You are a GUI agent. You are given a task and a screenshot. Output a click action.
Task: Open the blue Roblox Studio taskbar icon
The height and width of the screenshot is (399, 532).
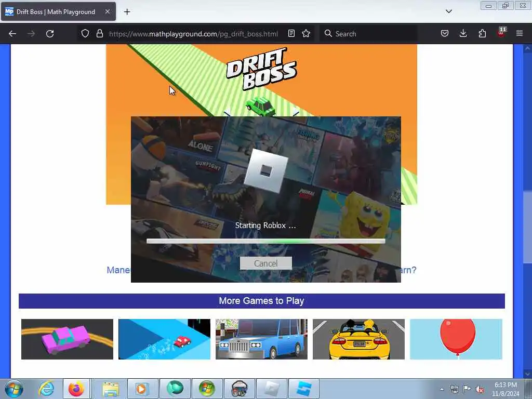click(303, 389)
